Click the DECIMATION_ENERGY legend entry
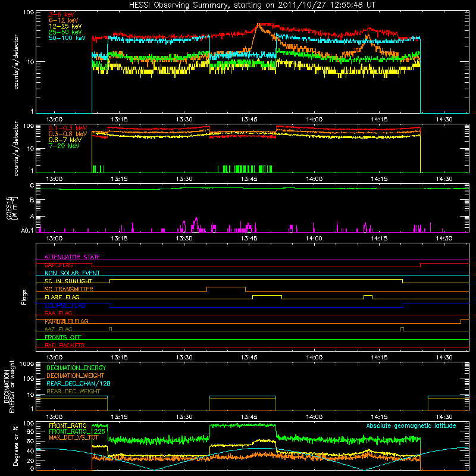 click(76, 368)
